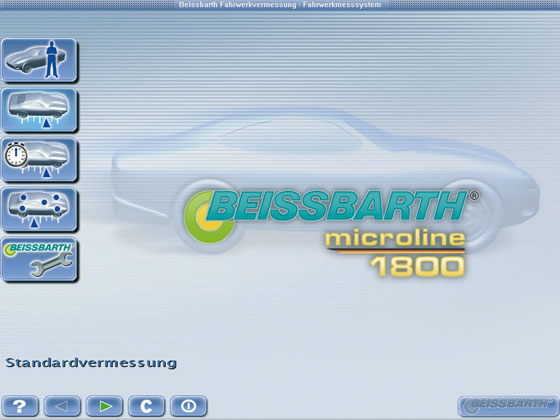Click the golden 1800 model number
This screenshot has width=560, height=420.
[417, 267]
